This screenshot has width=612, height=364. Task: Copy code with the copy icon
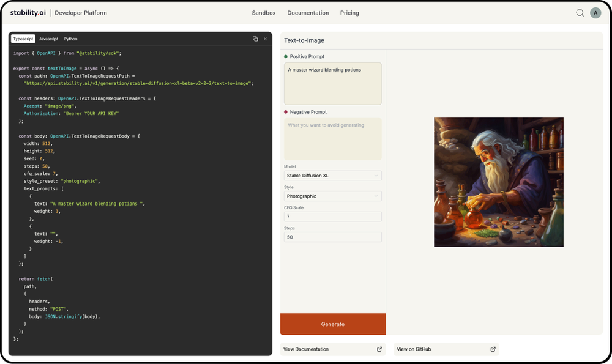[x=255, y=39]
